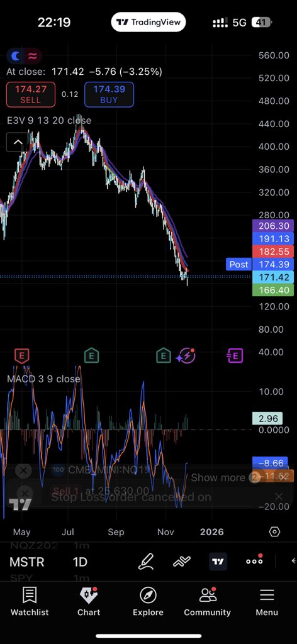297x644 pixels.
Task: Tap the green earnings E marker near July
Action: [x=91, y=355]
